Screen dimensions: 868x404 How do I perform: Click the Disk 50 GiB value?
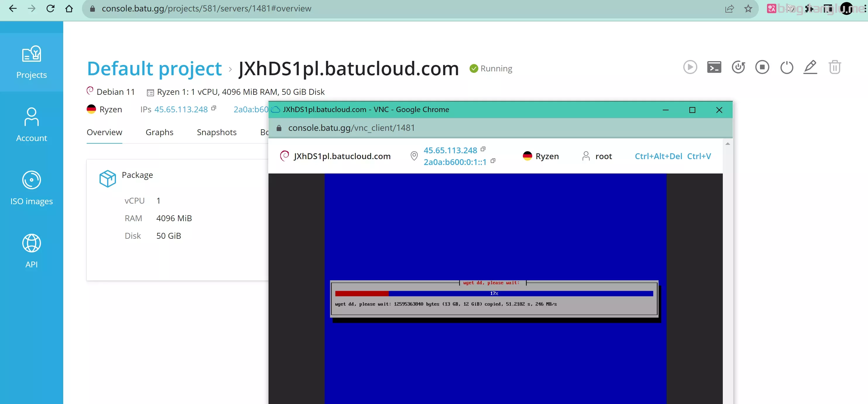[x=169, y=236]
